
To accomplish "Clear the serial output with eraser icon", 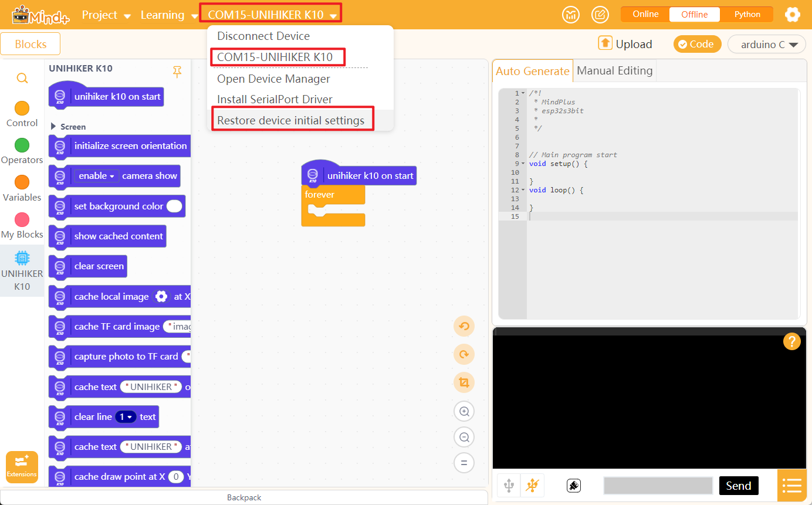I will coord(574,486).
